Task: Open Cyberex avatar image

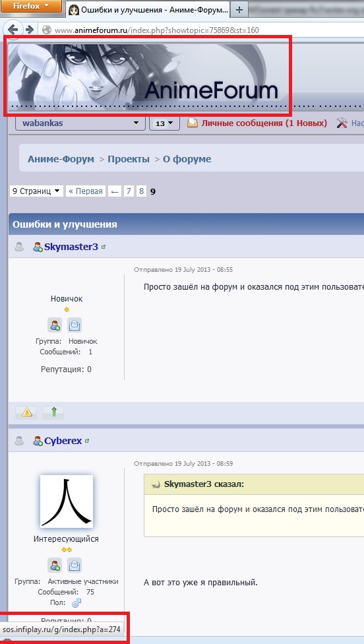Action: click(x=67, y=501)
